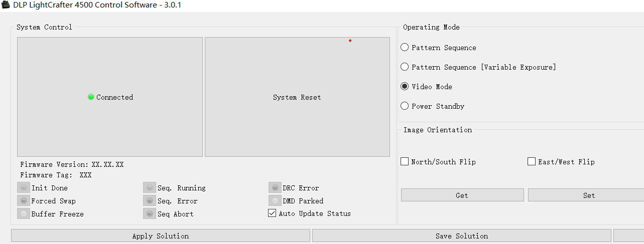Click the Init Done status indicator
This screenshot has width=644, height=244.
tap(24, 188)
